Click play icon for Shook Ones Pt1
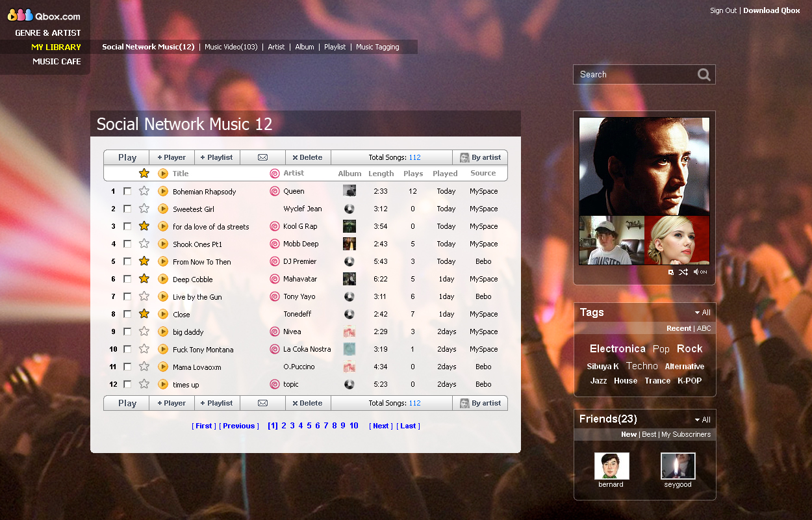812x520 pixels. [163, 244]
